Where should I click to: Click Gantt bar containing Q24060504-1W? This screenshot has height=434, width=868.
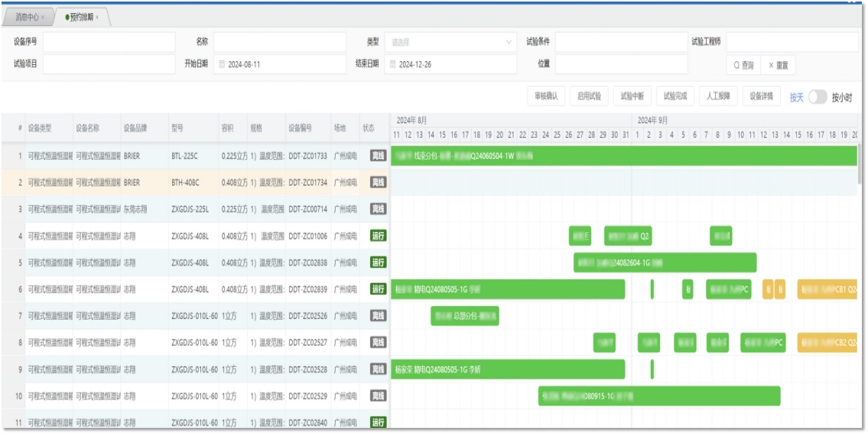(x=624, y=156)
